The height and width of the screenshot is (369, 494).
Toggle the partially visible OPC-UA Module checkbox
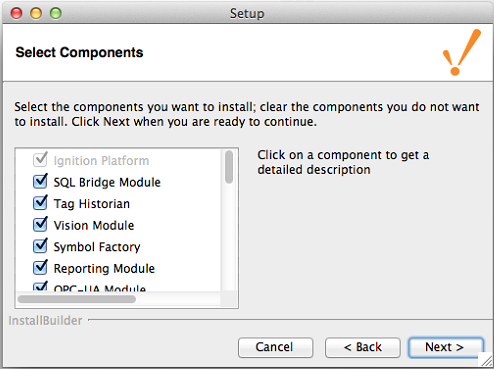coord(40,287)
